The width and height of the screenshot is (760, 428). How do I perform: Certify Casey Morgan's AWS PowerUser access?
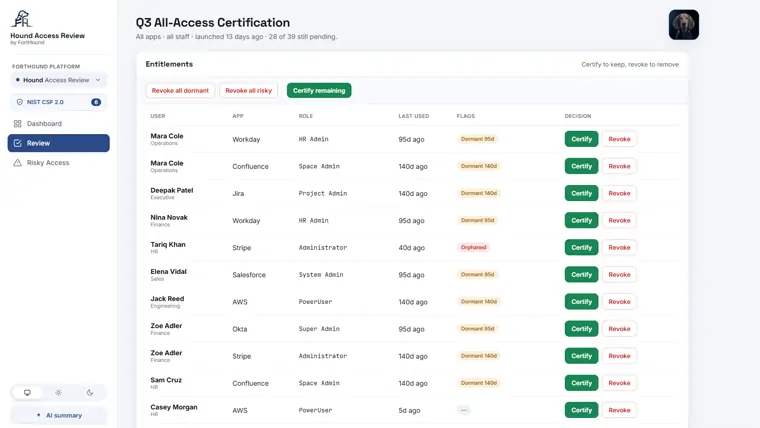click(x=581, y=411)
